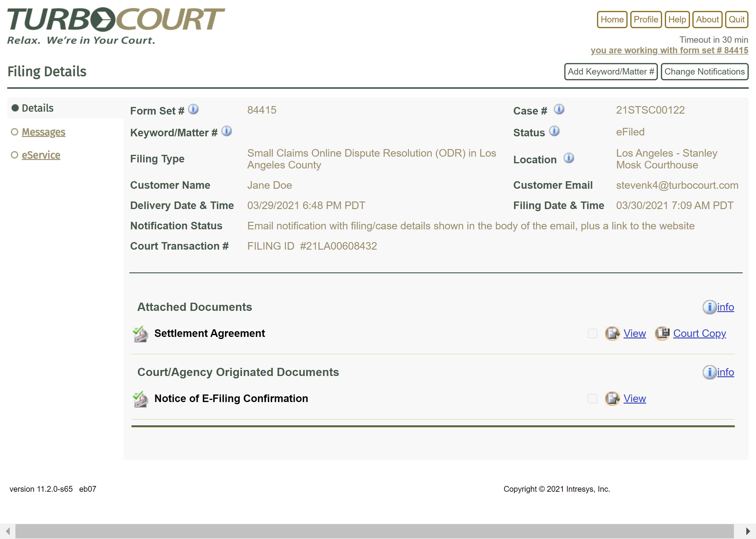Click the Notice of E-Filing Confirmation attachment icon
The image size is (756, 539).
[x=140, y=398]
